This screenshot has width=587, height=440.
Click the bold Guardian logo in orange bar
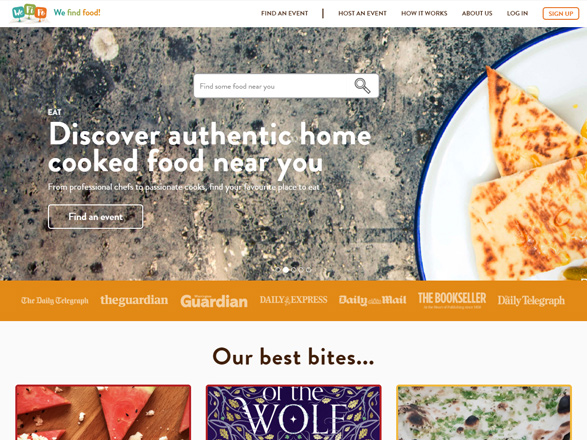pyautogui.click(x=214, y=301)
